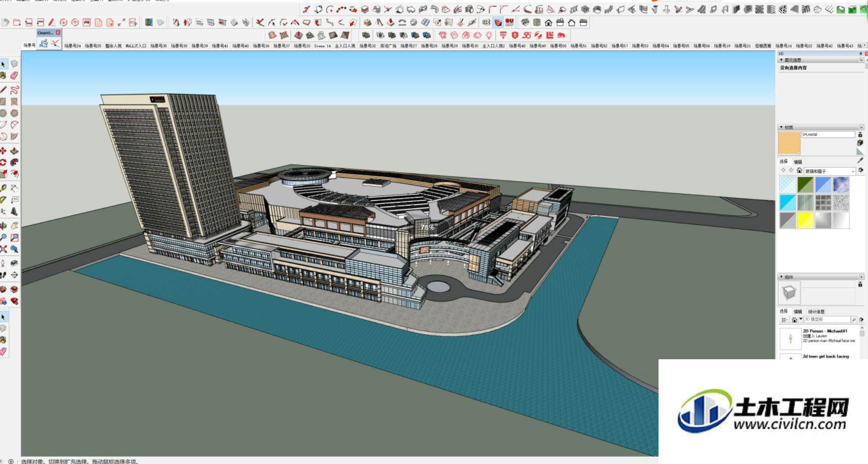Activate the Orbit tool
Viewport: 868px width, 464px height.
(3, 225)
